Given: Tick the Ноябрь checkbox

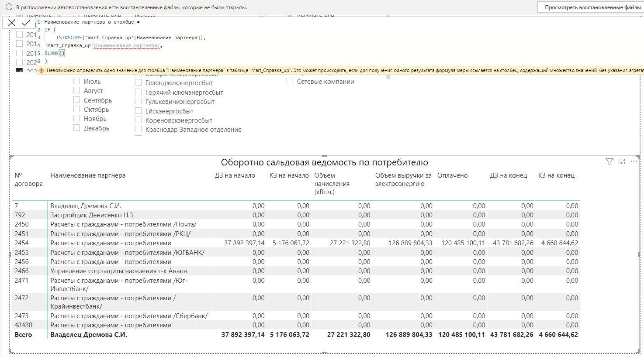Looking at the screenshot, I should click(x=76, y=118).
